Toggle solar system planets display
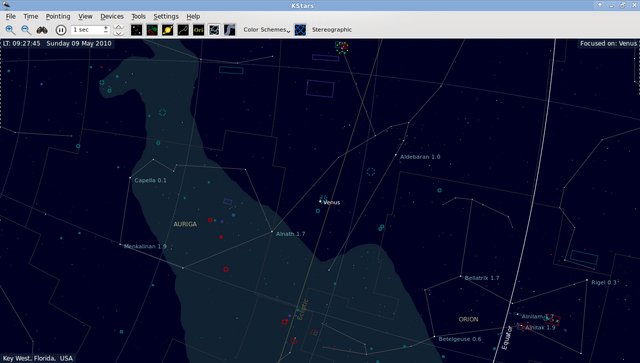The image size is (640, 363). pyautogui.click(x=167, y=30)
